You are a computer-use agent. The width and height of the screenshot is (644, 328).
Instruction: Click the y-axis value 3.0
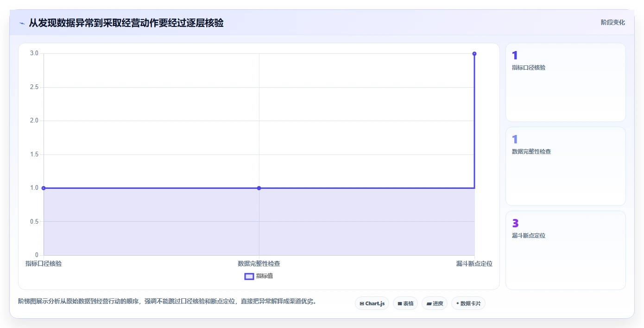[34, 53]
